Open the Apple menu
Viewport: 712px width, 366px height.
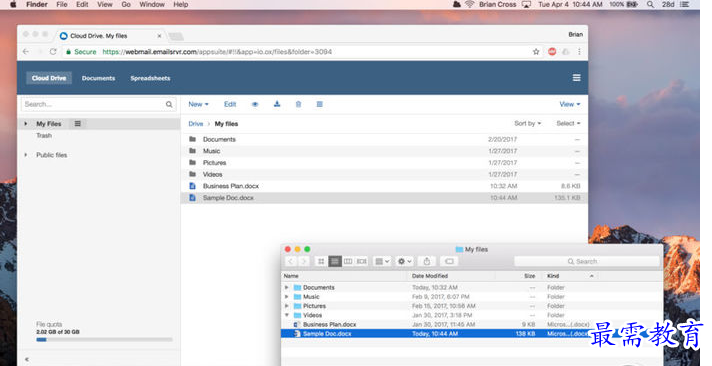(x=13, y=4)
